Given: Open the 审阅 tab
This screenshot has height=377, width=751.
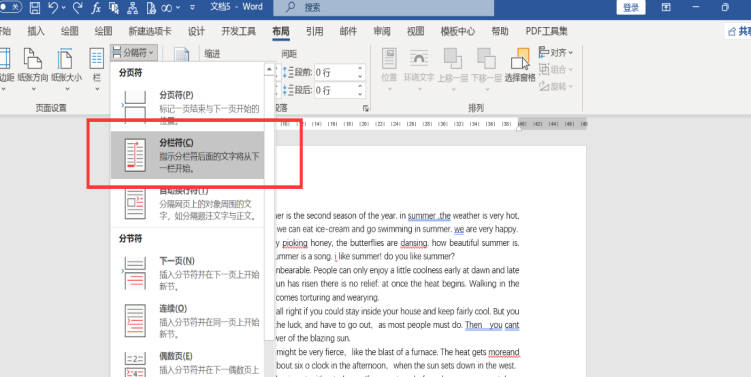Looking at the screenshot, I should coord(382,31).
